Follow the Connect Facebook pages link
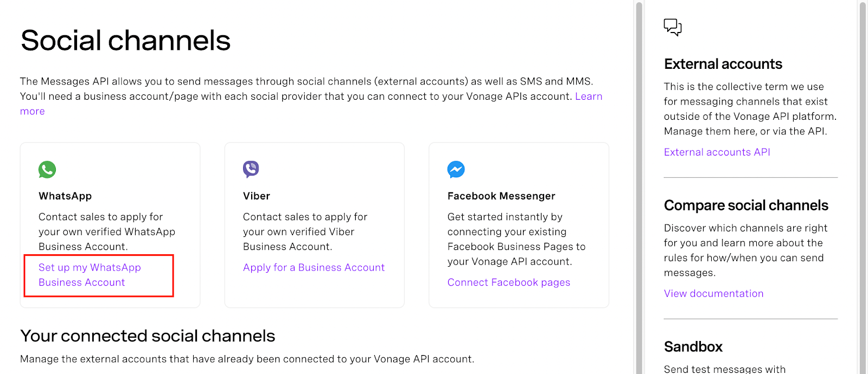This screenshot has height=374, width=868. 509,282
